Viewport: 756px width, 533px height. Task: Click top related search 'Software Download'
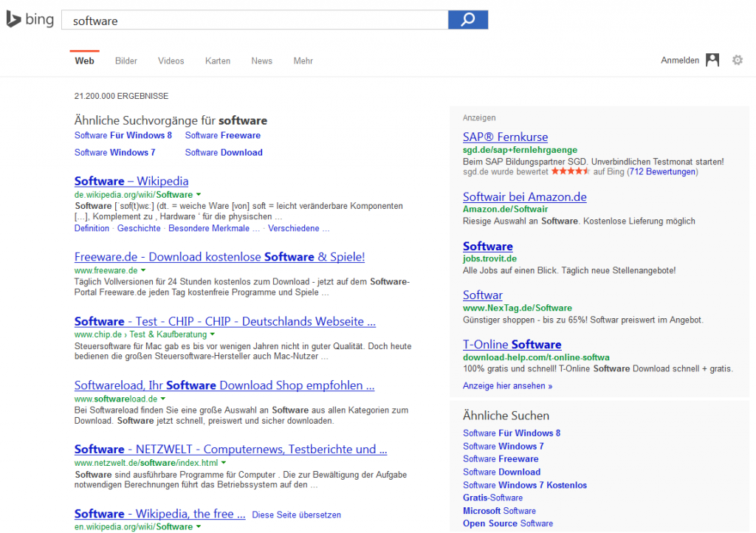click(x=224, y=152)
